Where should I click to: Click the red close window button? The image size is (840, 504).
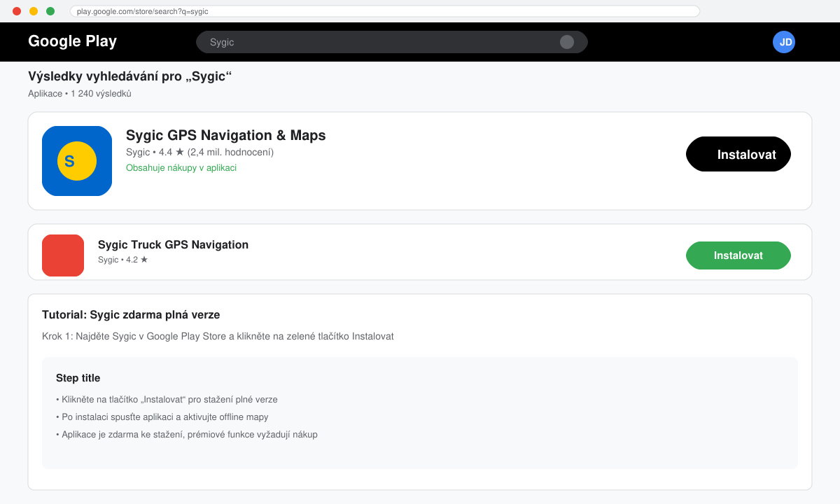point(17,11)
